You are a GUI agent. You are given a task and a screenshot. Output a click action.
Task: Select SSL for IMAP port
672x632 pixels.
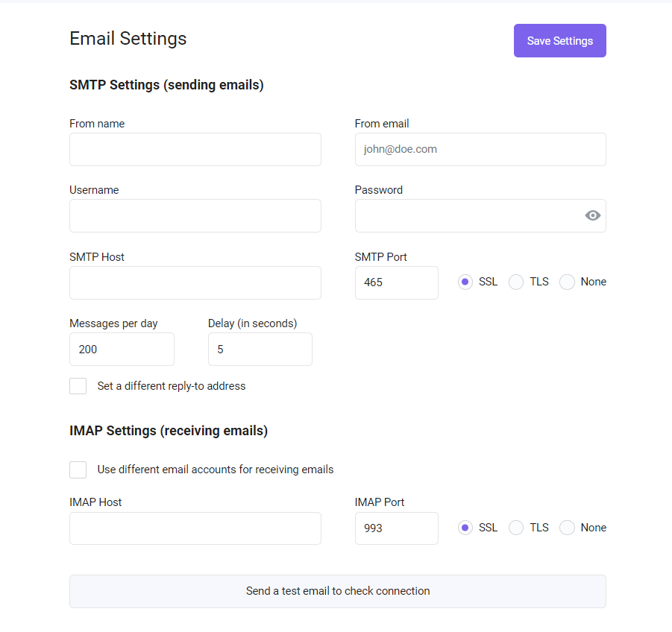point(465,528)
